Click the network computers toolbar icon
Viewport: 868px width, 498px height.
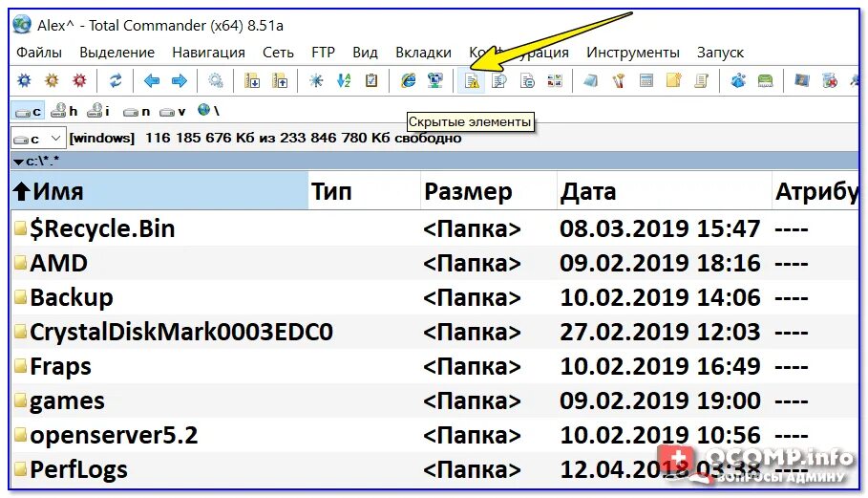click(435, 81)
